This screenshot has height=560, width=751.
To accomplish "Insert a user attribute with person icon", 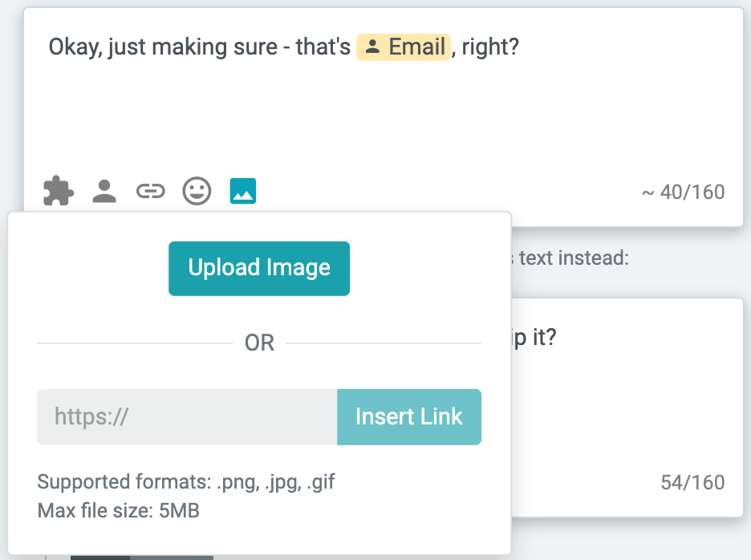I will [x=104, y=191].
